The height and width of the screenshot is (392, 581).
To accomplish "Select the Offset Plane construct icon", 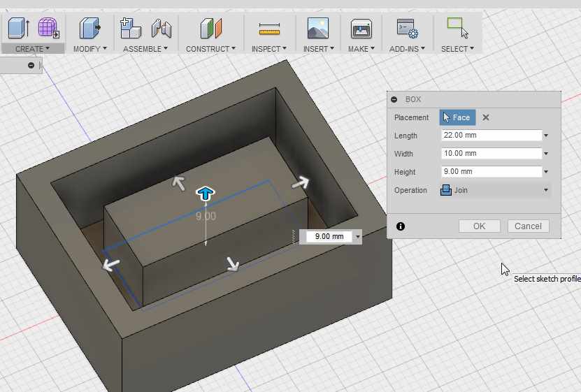I will [x=211, y=28].
